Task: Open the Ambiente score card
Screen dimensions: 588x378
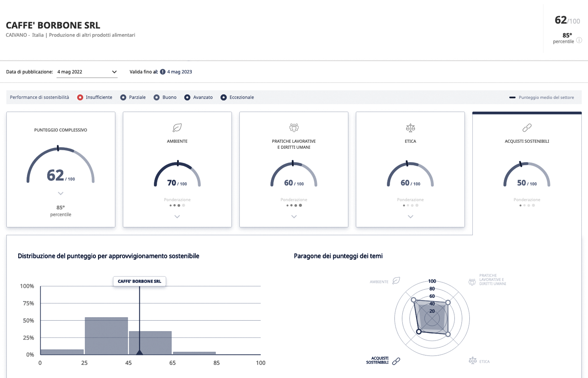Action: [x=177, y=169]
